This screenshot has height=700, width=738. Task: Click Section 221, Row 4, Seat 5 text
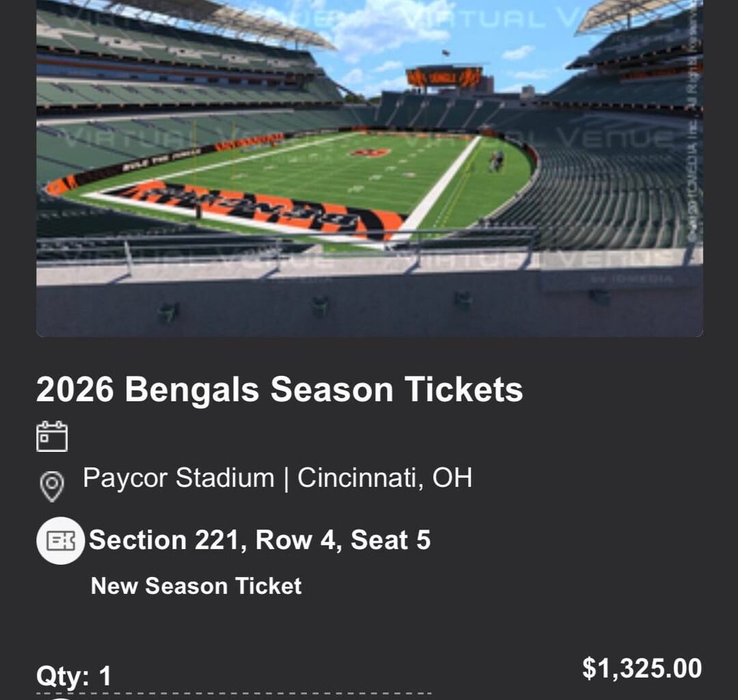tap(261, 540)
